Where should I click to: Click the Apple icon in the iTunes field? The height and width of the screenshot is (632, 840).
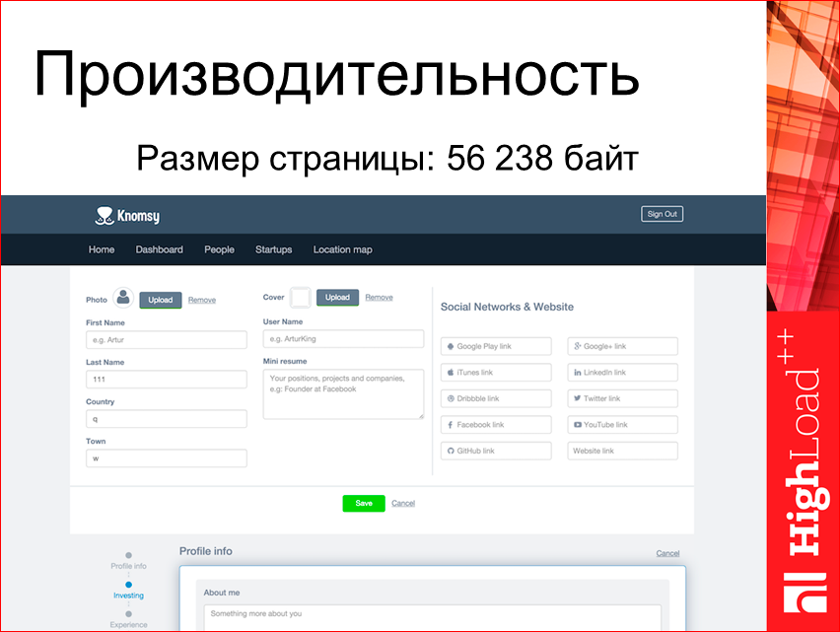(449, 372)
